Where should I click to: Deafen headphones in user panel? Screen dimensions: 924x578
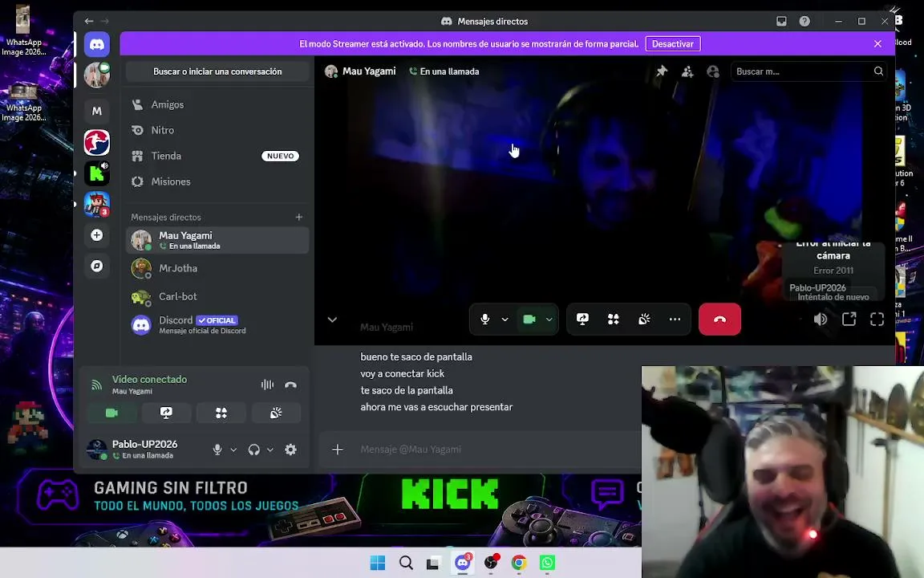point(254,450)
